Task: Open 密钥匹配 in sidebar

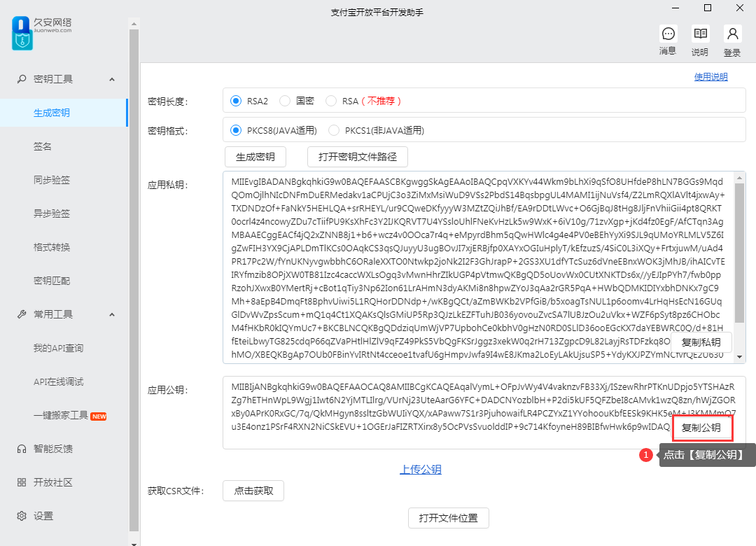Action: 52,280
